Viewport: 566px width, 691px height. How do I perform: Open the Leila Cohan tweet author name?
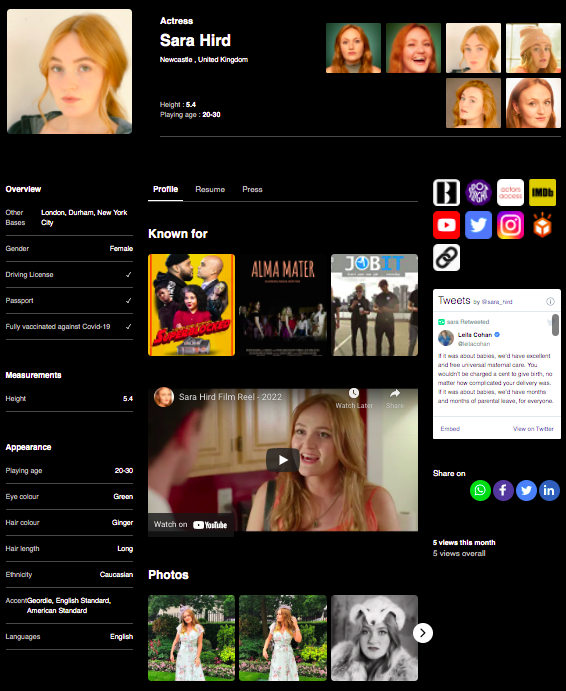click(x=475, y=334)
